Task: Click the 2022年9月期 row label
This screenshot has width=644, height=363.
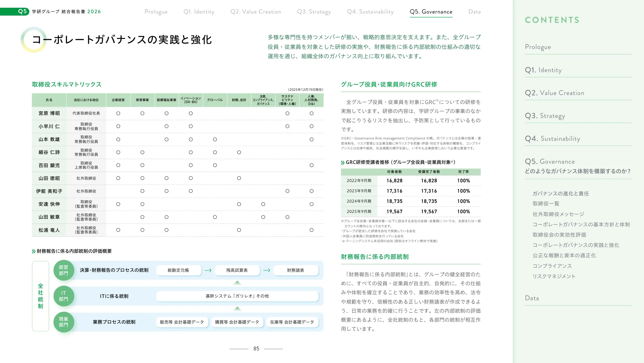Action: click(359, 181)
